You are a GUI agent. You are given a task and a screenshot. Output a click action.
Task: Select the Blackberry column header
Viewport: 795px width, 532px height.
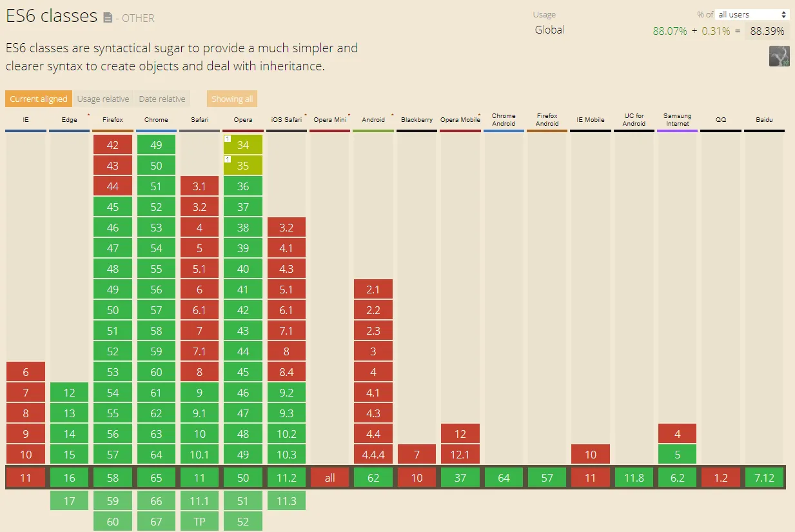pyautogui.click(x=417, y=120)
